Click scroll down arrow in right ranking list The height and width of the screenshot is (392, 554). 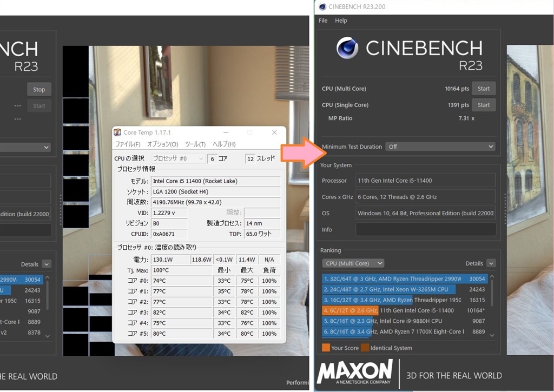pos(492,335)
